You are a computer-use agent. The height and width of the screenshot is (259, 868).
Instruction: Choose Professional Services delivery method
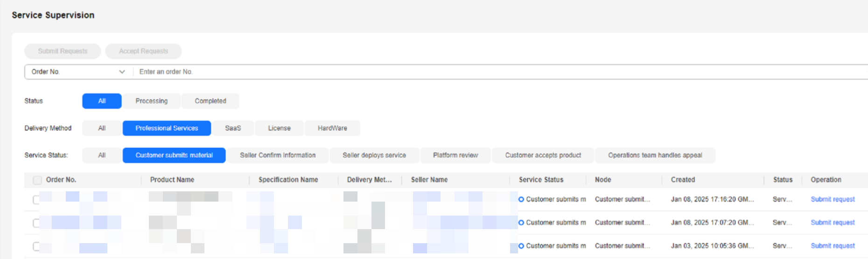167,128
